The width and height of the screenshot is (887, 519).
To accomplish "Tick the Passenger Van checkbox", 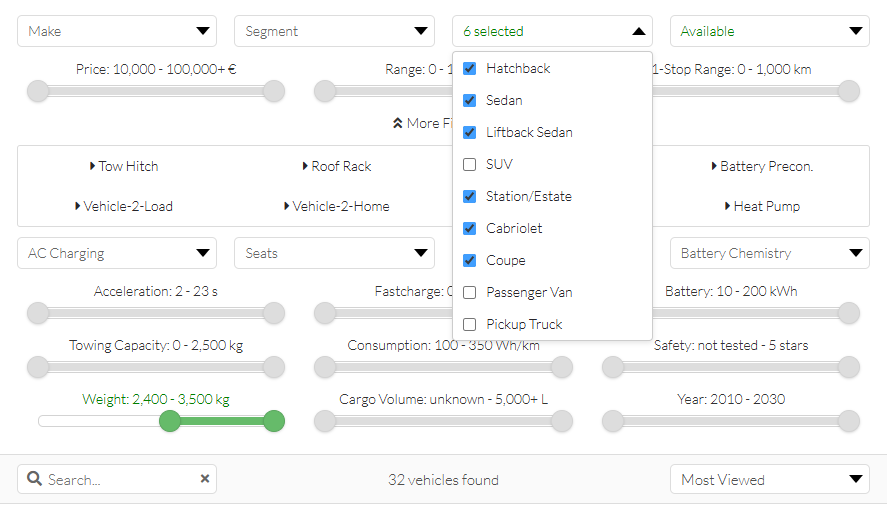I will [x=469, y=293].
